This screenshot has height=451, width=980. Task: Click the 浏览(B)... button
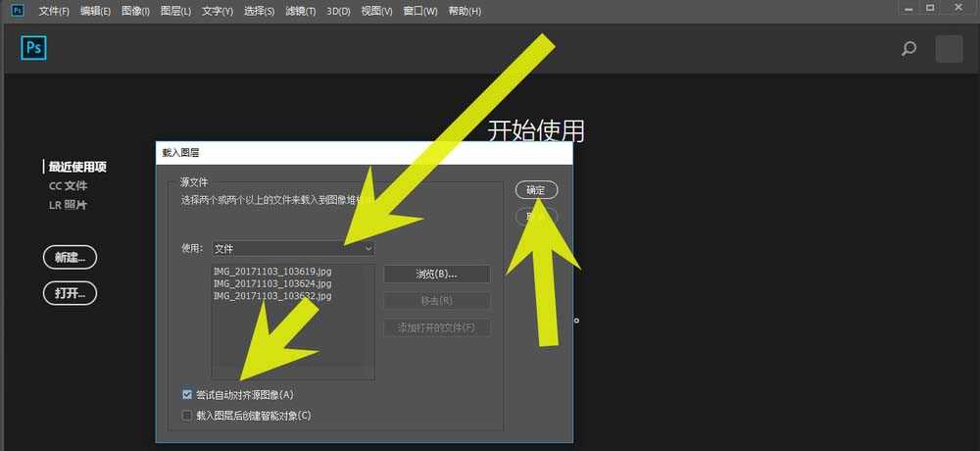436,274
